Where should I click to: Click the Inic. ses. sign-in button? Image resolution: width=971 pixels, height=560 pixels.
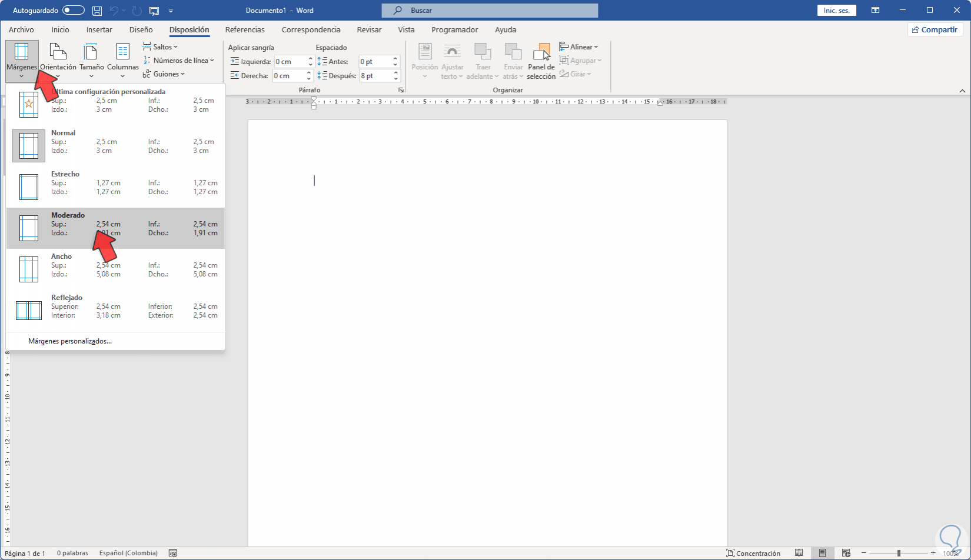click(836, 9)
